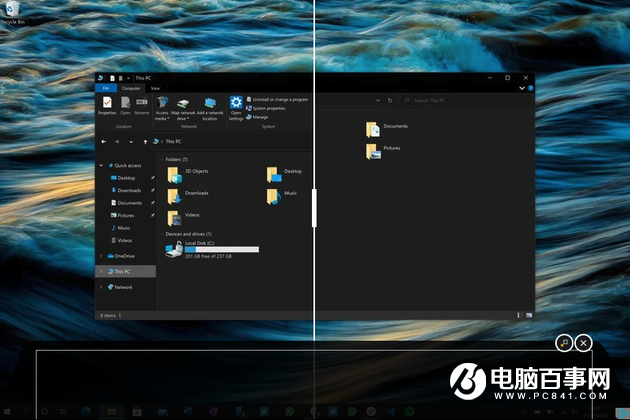
Task: Switch to the View tab
Action: (x=155, y=88)
